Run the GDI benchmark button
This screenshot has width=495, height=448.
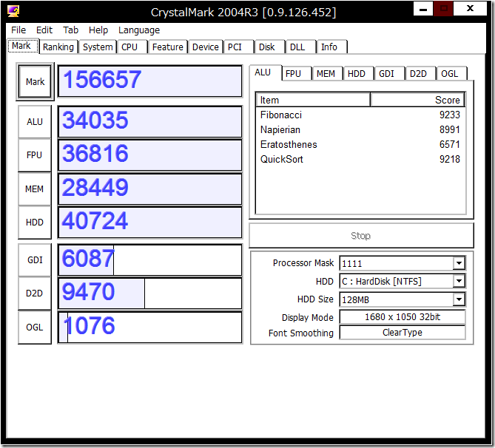click(x=35, y=260)
